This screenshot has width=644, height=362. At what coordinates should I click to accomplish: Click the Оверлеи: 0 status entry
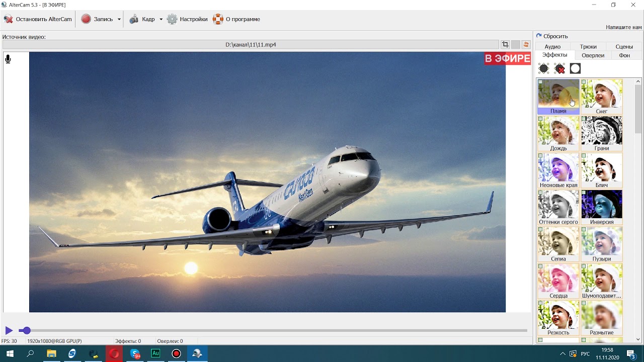170,341
